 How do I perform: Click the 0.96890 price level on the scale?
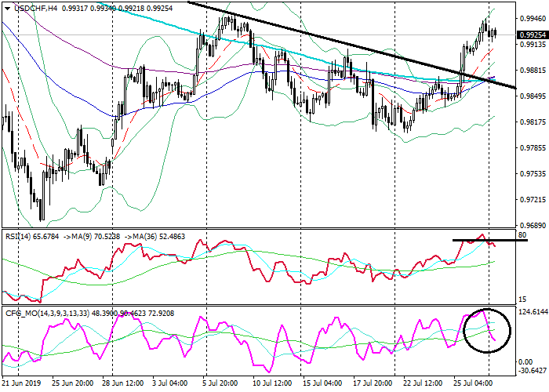[533, 225]
